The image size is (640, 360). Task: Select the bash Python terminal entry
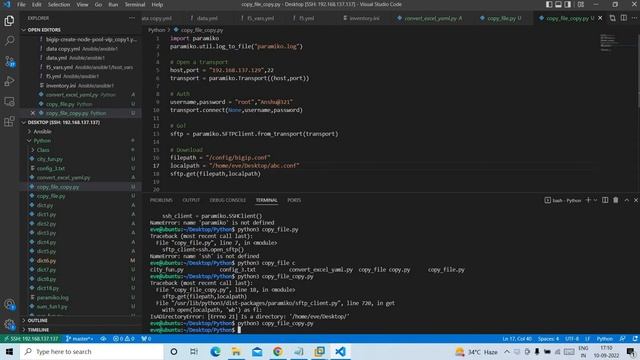(x=562, y=200)
